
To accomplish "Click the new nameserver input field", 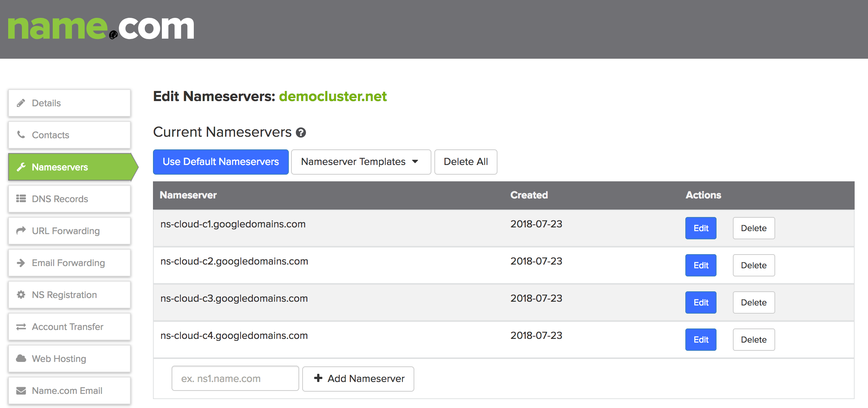I will [235, 379].
